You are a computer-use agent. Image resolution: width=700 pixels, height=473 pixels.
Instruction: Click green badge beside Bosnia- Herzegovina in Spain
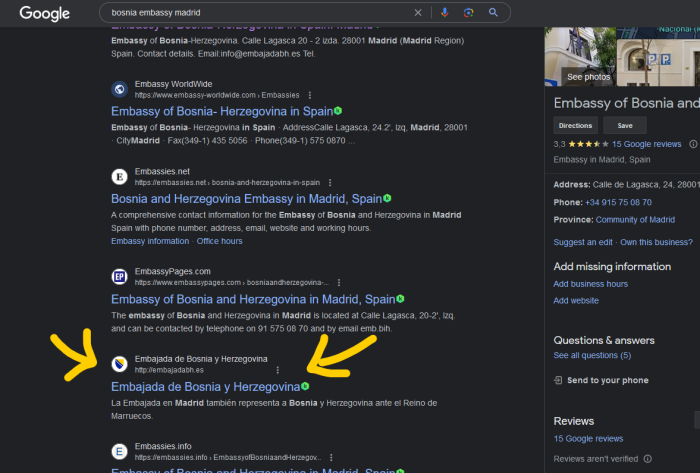click(338, 111)
